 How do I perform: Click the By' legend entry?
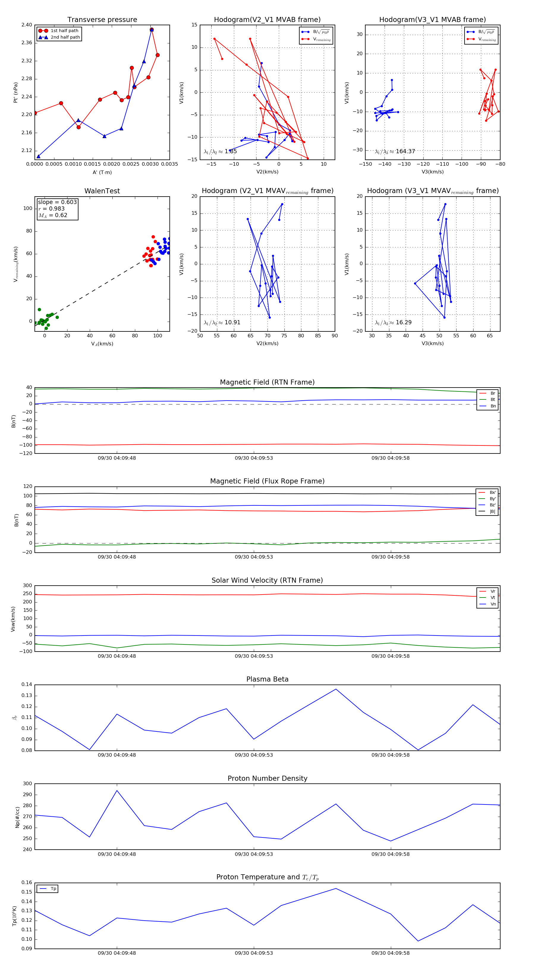pyautogui.click(x=487, y=499)
